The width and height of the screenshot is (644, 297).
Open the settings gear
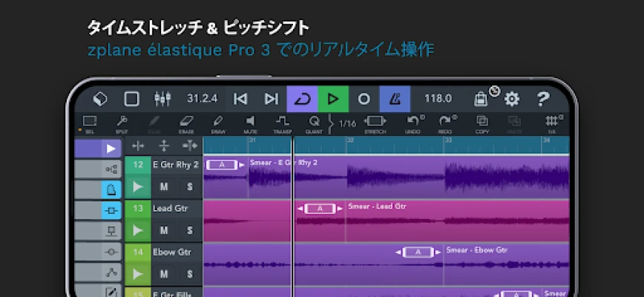511,99
